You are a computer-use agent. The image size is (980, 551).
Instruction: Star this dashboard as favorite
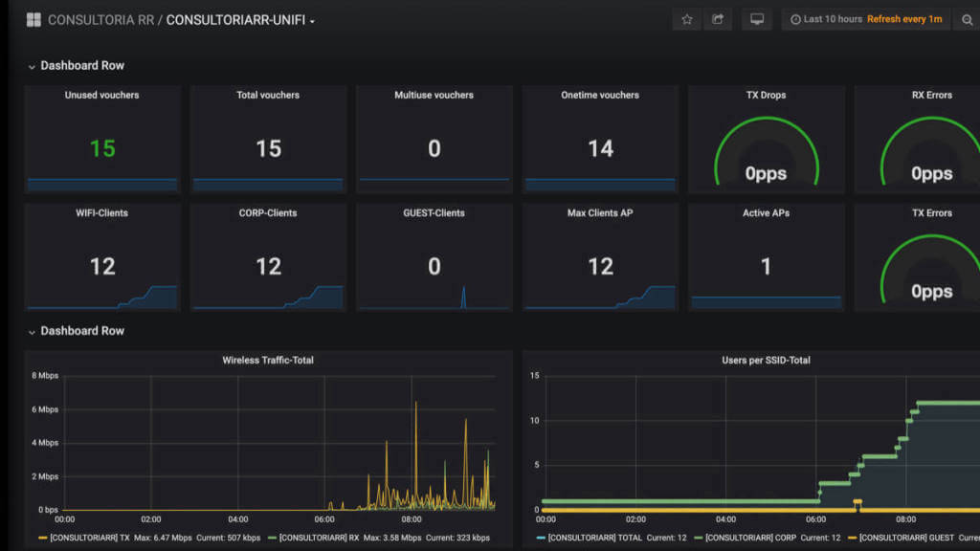click(x=687, y=19)
